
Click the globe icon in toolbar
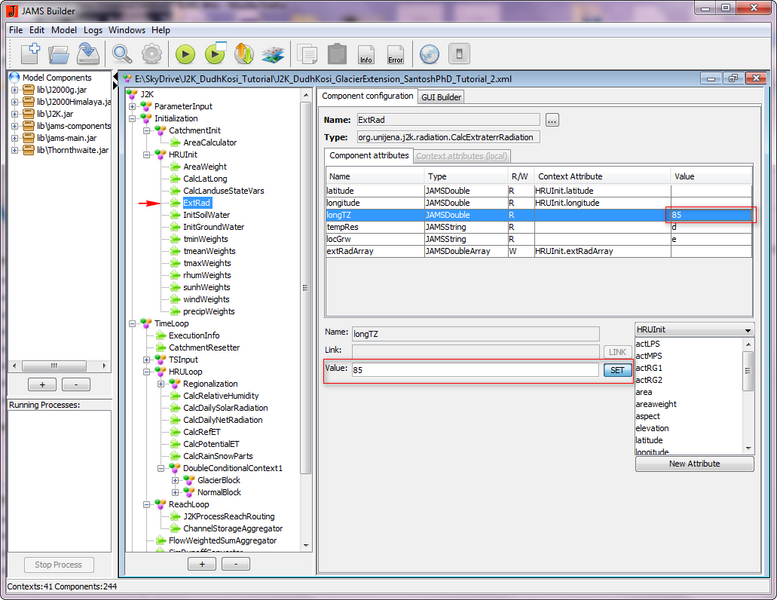(429, 54)
